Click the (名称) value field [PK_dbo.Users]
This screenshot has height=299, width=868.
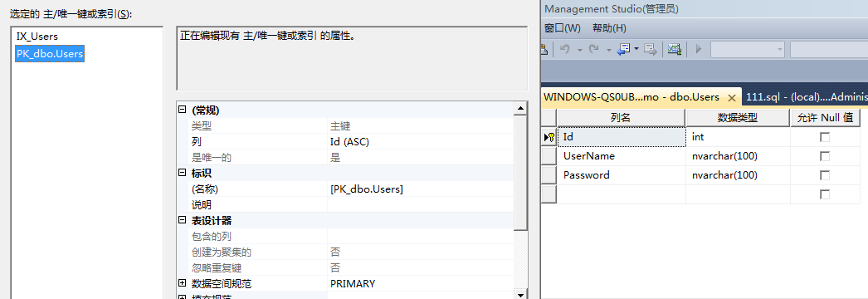[x=421, y=189]
